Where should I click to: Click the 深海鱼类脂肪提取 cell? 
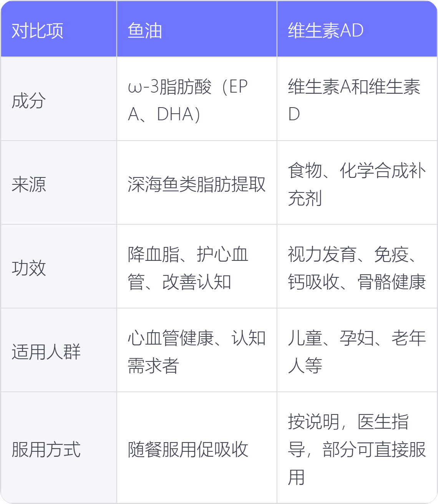[x=197, y=183]
